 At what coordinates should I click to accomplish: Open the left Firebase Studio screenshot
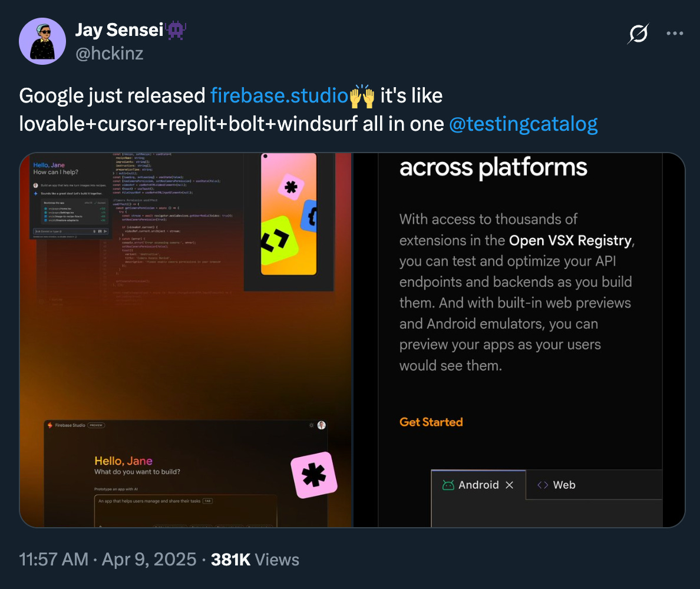click(x=185, y=340)
